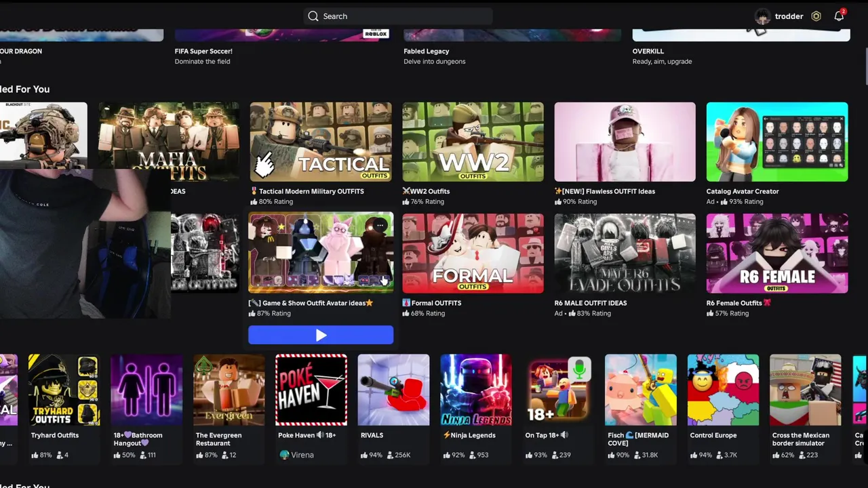Click player count icon under Ninja Legends
868x488 pixels.
point(471,455)
